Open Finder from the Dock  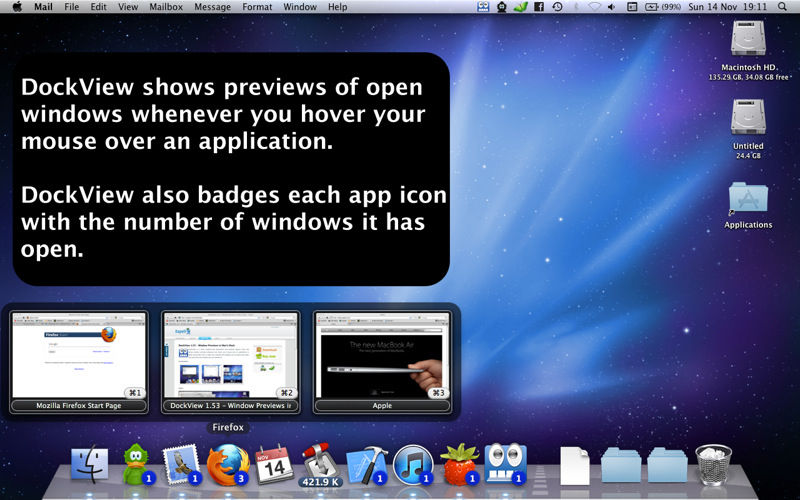(x=89, y=465)
